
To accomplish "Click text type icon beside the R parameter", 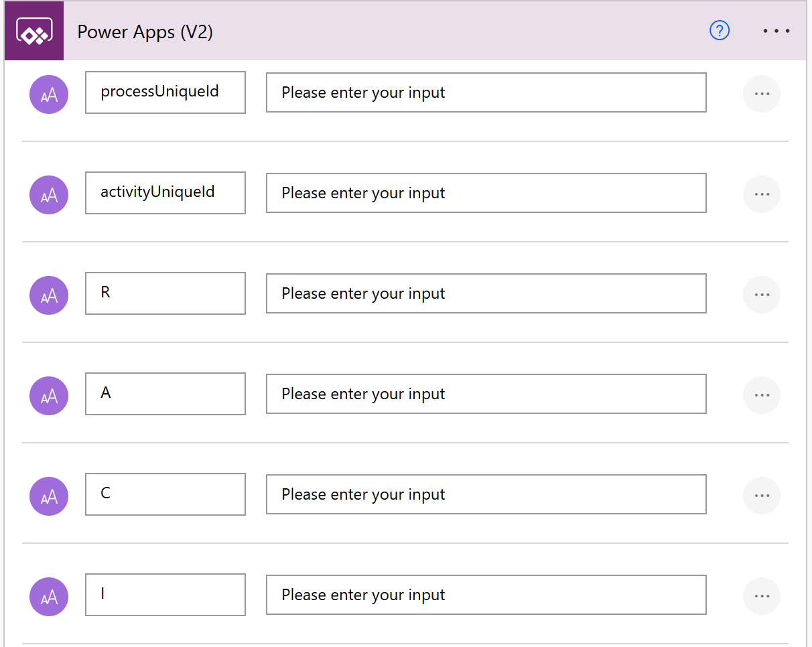I will click(x=49, y=295).
